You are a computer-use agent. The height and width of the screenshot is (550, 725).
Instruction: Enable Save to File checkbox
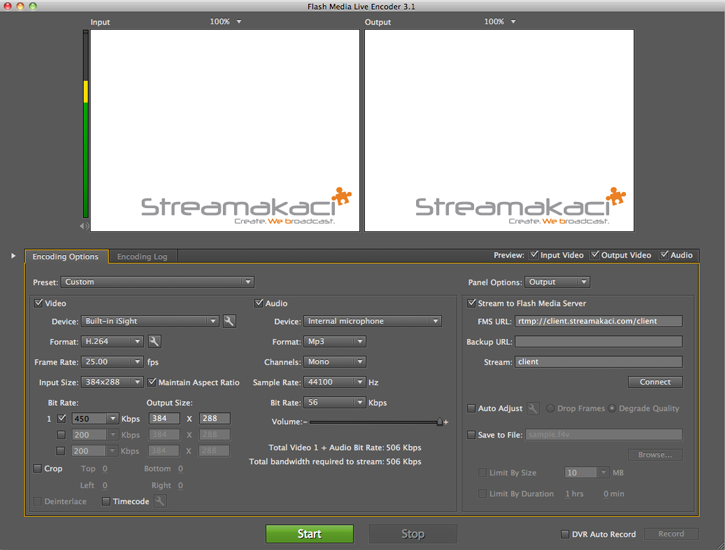(x=471, y=435)
